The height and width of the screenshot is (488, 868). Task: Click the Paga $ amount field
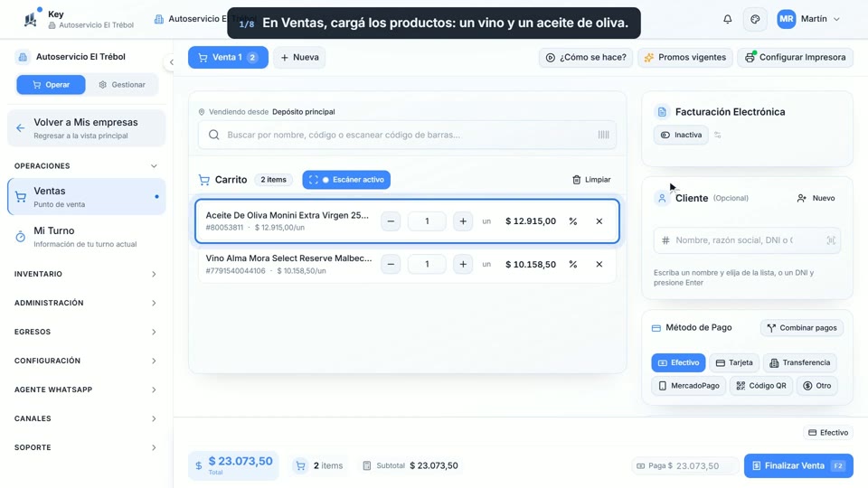685,466
